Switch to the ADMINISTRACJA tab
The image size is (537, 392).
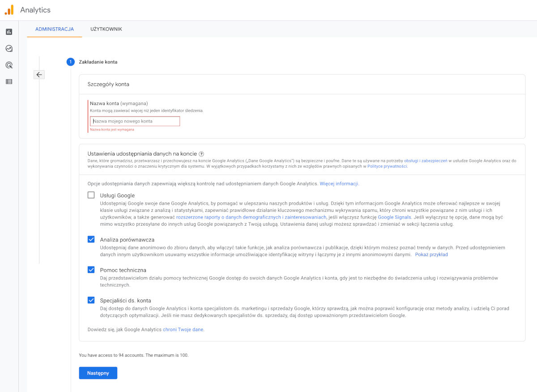point(55,29)
